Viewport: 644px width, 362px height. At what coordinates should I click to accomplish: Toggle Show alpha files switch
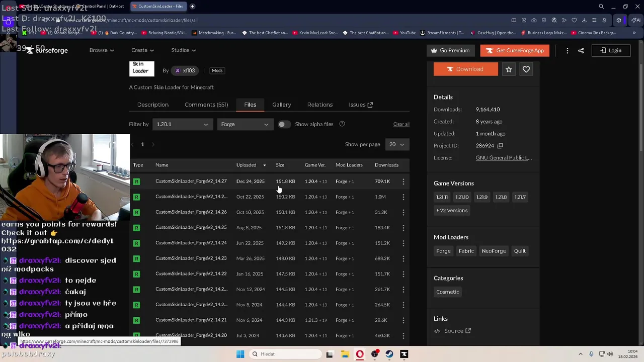284,124
